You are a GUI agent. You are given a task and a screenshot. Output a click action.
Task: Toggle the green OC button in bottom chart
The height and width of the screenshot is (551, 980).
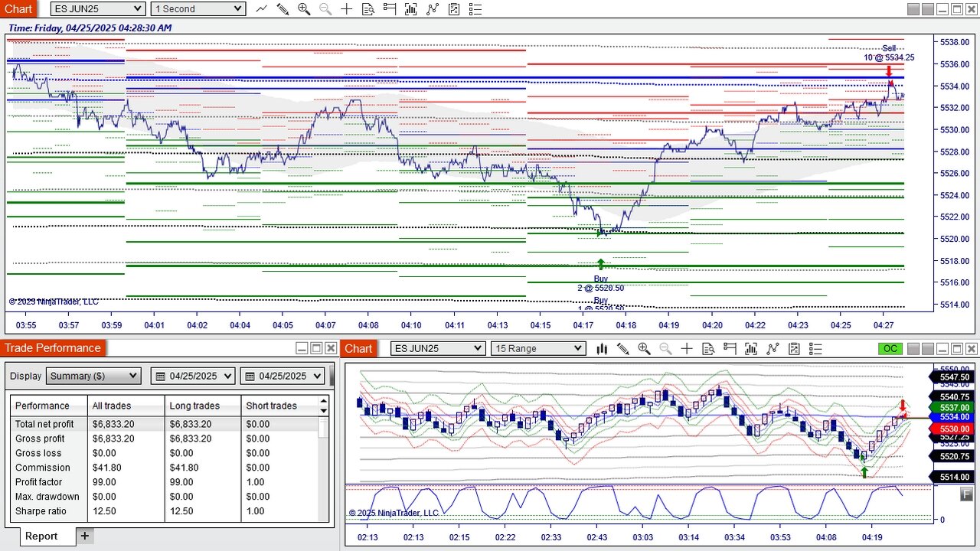[890, 348]
